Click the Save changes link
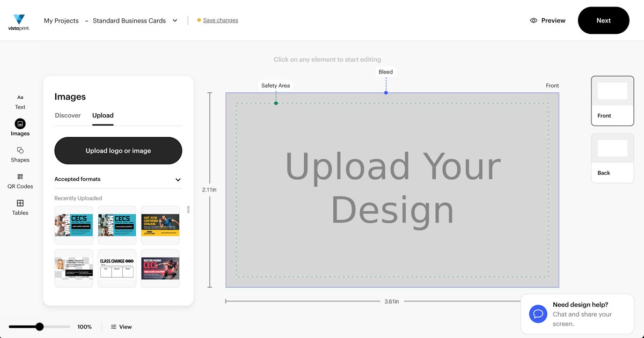Screen dimensions: 644x338 click(x=220, y=20)
